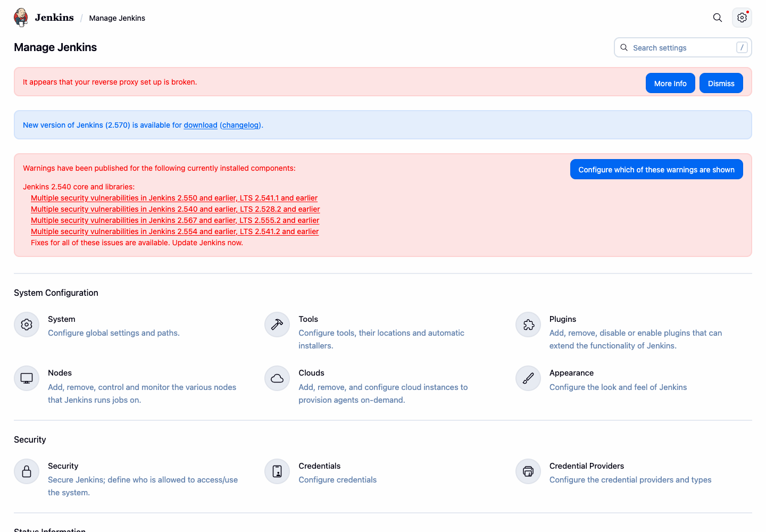Open the changelog link

[x=241, y=125]
